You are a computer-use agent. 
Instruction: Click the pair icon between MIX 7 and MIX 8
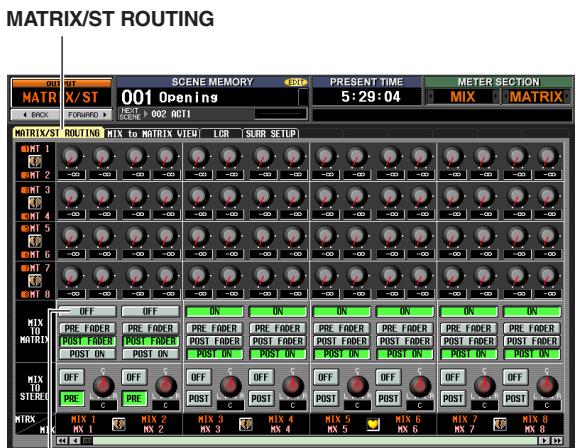click(x=500, y=424)
